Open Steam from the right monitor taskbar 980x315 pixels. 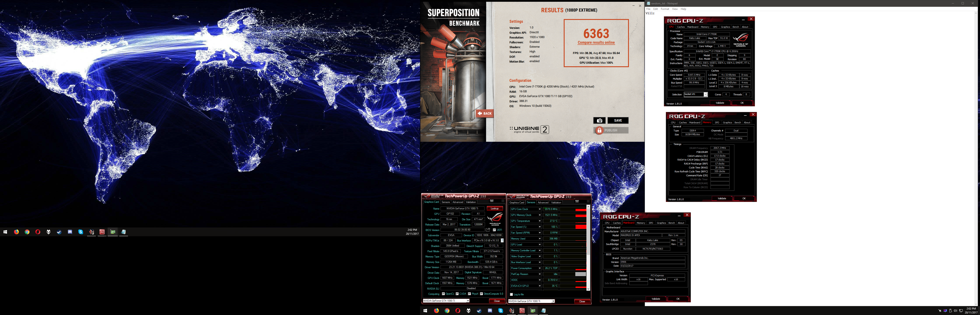coord(479,310)
